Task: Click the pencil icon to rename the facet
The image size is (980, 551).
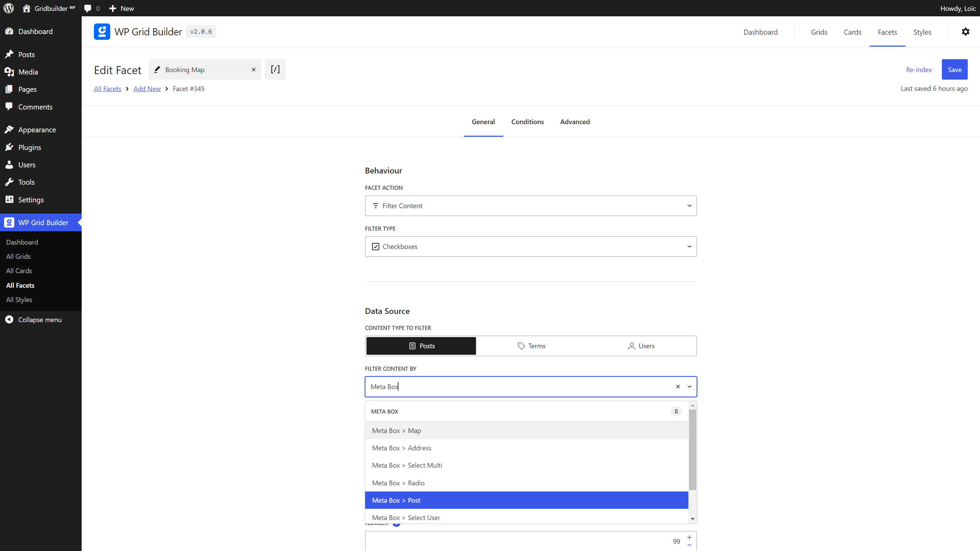Action: (x=157, y=69)
